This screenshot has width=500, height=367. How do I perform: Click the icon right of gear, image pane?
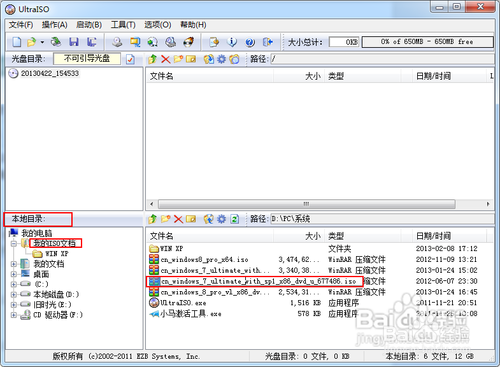pyautogui.click(x=235, y=59)
